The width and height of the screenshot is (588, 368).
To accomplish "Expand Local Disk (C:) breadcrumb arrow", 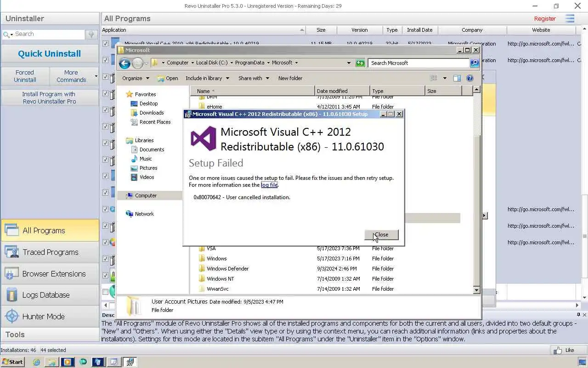I will point(232,63).
